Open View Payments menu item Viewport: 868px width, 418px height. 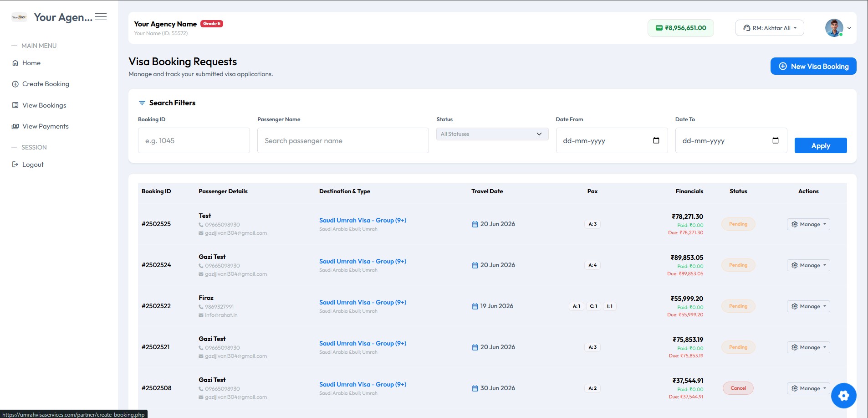tap(46, 126)
